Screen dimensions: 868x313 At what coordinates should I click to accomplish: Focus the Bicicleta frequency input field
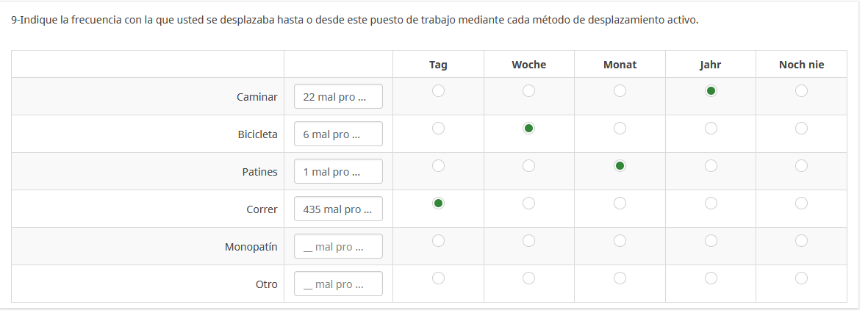pos(338,134)
